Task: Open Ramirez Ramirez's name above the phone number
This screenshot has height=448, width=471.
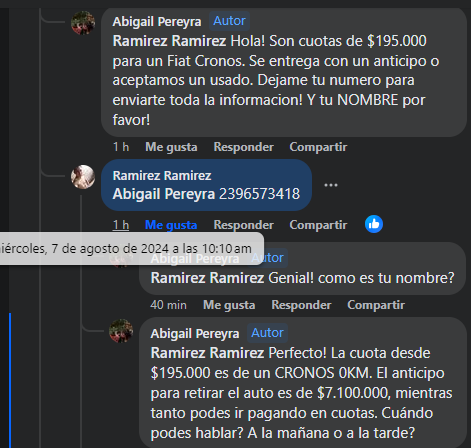Action: click(x=162, y=176)
